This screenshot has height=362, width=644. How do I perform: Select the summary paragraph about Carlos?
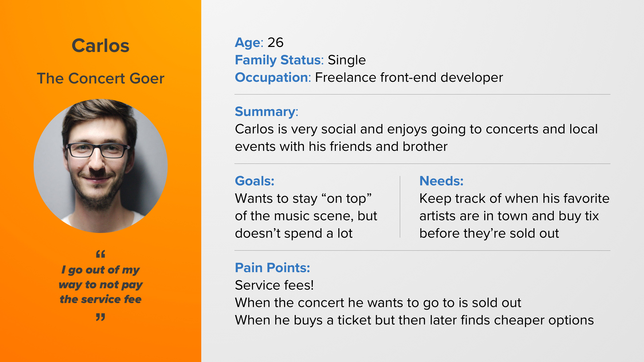[416, 138]
